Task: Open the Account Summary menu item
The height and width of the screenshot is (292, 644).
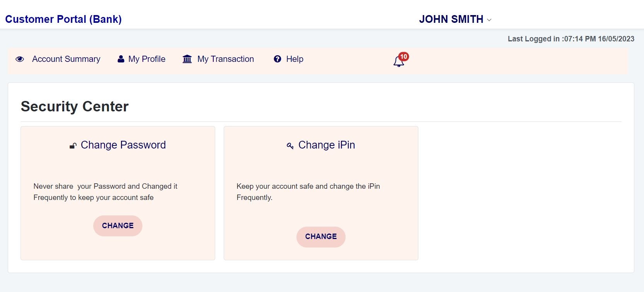Action: click(x=66, y=59)
